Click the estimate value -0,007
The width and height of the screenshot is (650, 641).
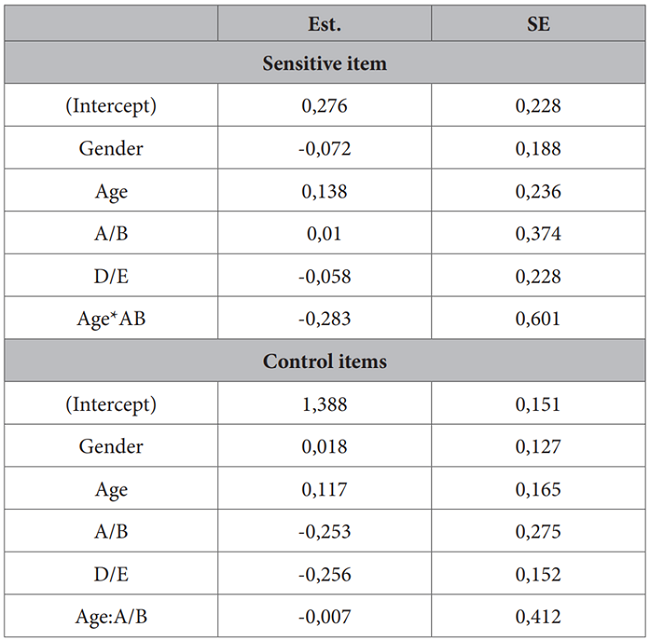(324, 616)
